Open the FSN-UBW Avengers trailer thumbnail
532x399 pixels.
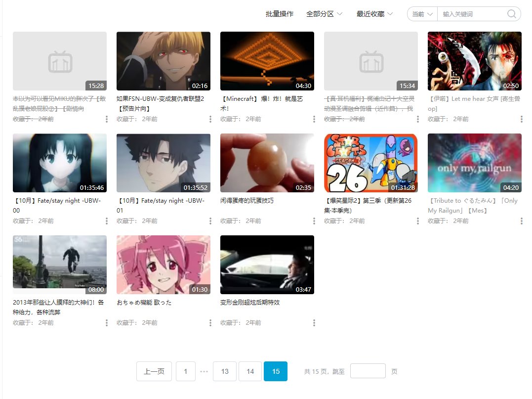click(164, 61)
